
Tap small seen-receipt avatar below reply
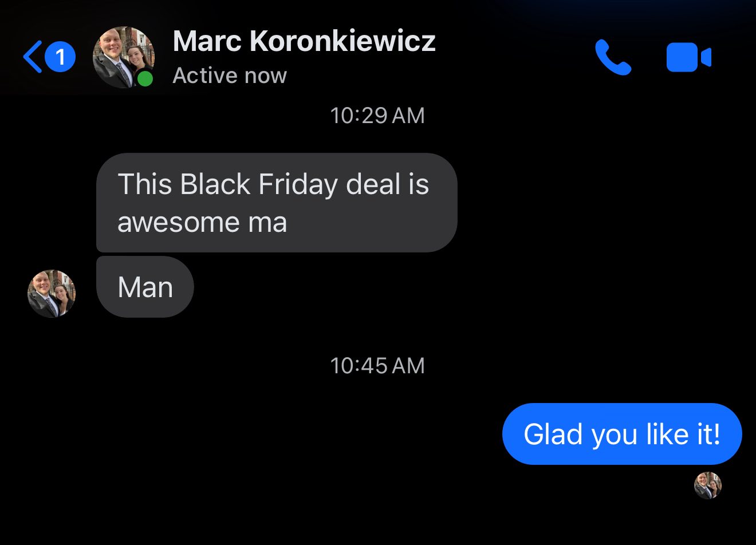[x=708, y=485]
